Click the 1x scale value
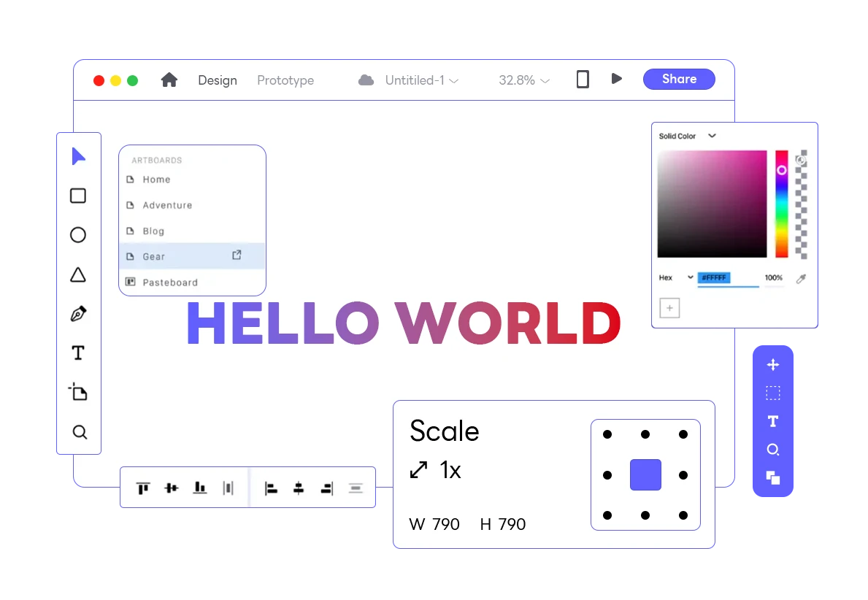 [x=450, y=471]
